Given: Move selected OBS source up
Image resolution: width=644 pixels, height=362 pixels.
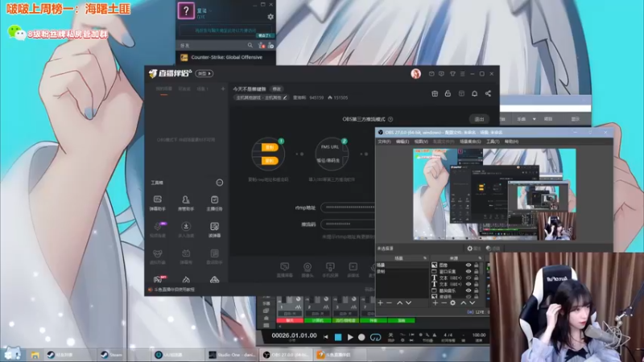Looking at the screenshot, I should tap(464, 303).
